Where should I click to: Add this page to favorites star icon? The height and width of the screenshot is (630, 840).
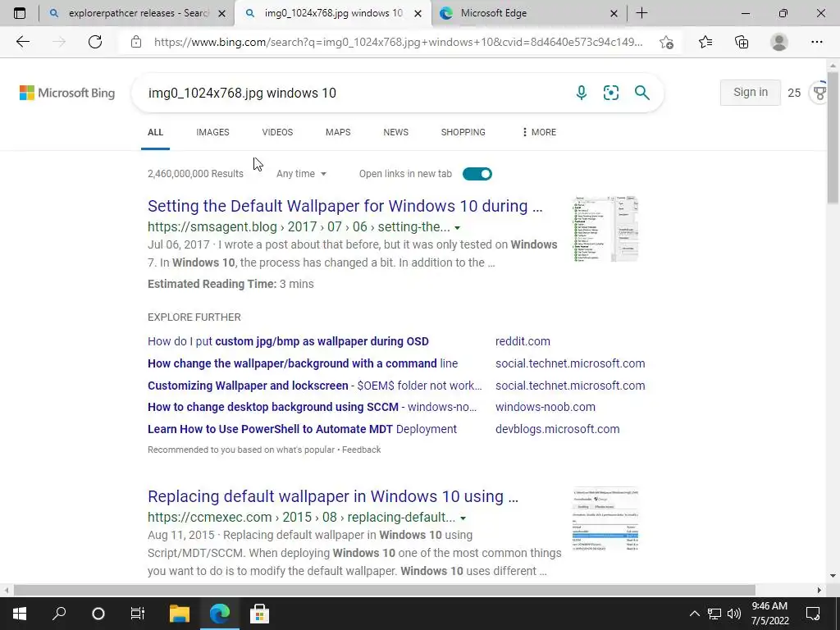pyautogui.click(x=666, y=42)
